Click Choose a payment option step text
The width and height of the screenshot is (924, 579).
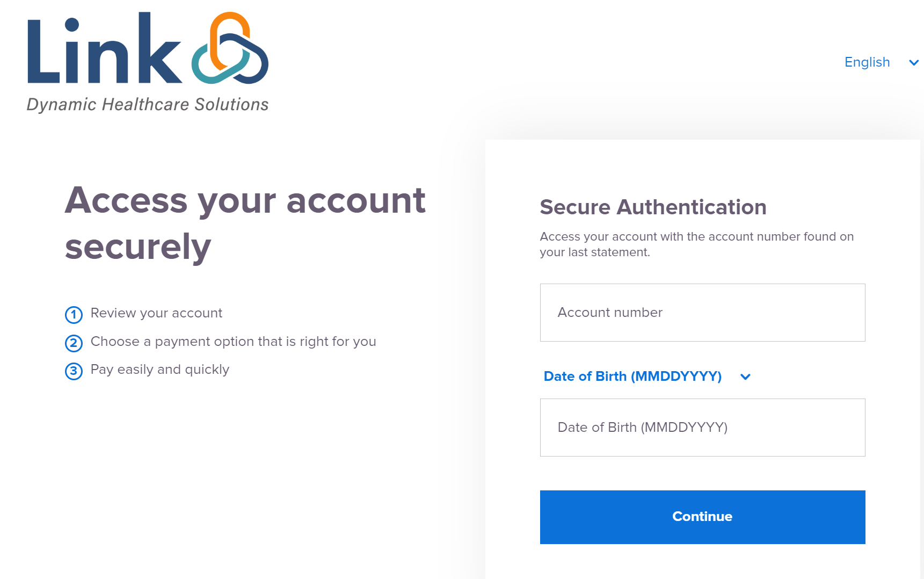click(x=233, y=342)
